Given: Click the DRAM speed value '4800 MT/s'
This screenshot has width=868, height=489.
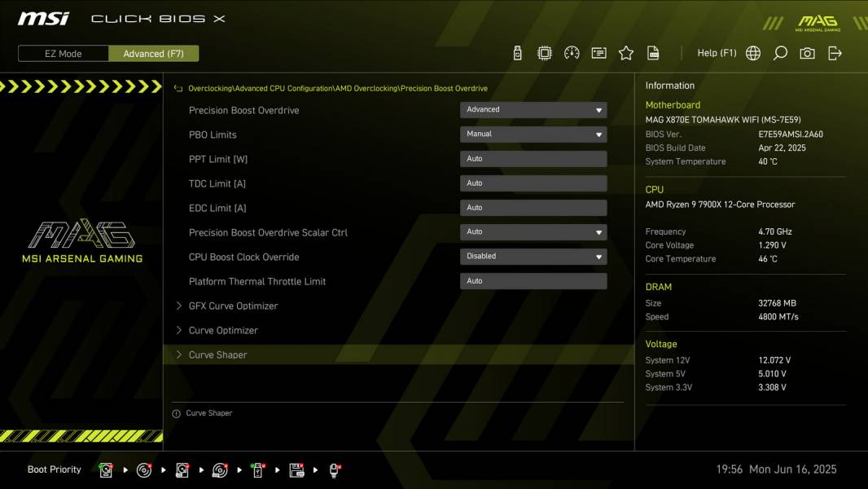Looking at the screenshot, I should pos(778,317).
